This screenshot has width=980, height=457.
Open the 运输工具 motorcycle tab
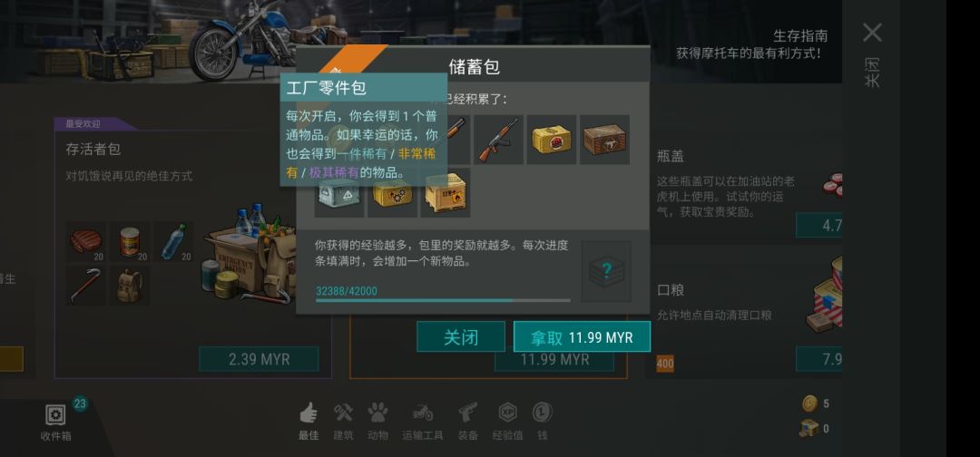pyautogui.click(x=423, y=422)
